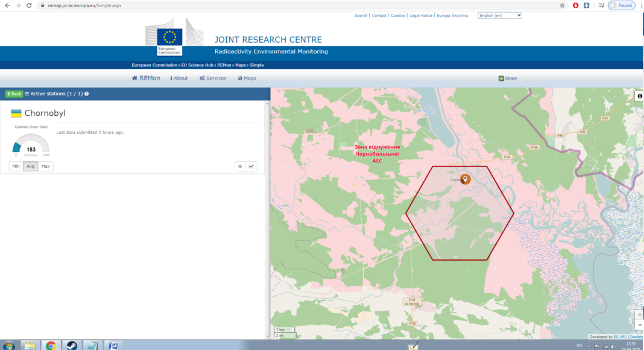Screen dimensions: 644x350
Task: Open the station chart graph icon
Action: (251, 167)
